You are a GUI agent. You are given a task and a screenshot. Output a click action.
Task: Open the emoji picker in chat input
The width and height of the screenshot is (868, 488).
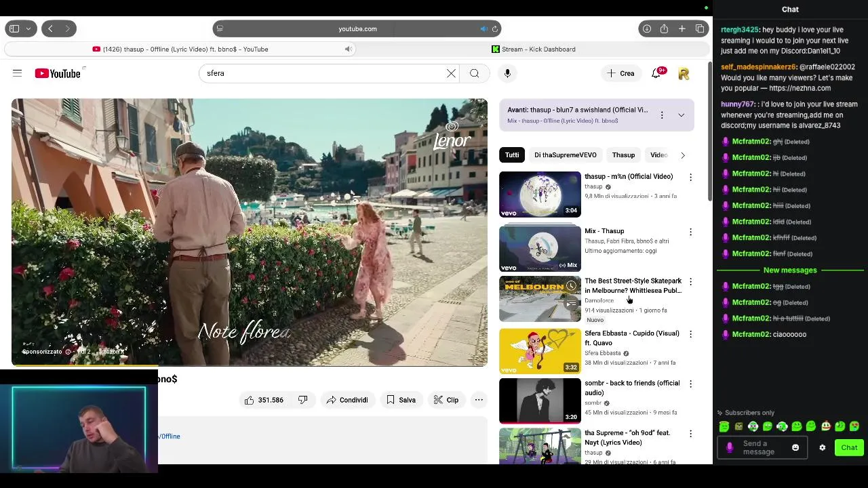tap(795, 447)
